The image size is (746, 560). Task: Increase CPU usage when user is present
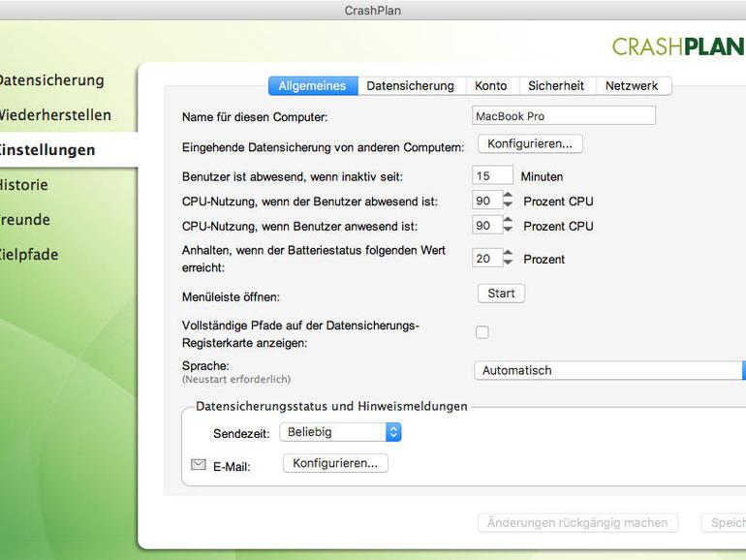pos(508,220)
